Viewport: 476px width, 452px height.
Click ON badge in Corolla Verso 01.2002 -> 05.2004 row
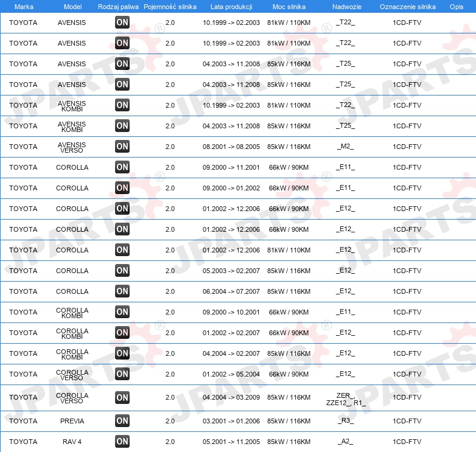pyautogui.click(x=122, y=374)
